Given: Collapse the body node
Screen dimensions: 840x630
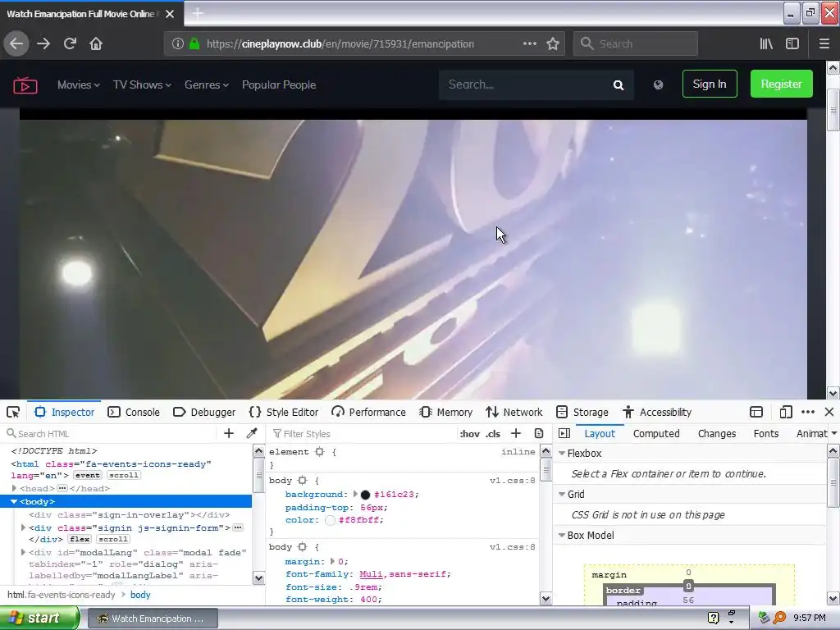Looking at the screenshot, I should (14, 501).
